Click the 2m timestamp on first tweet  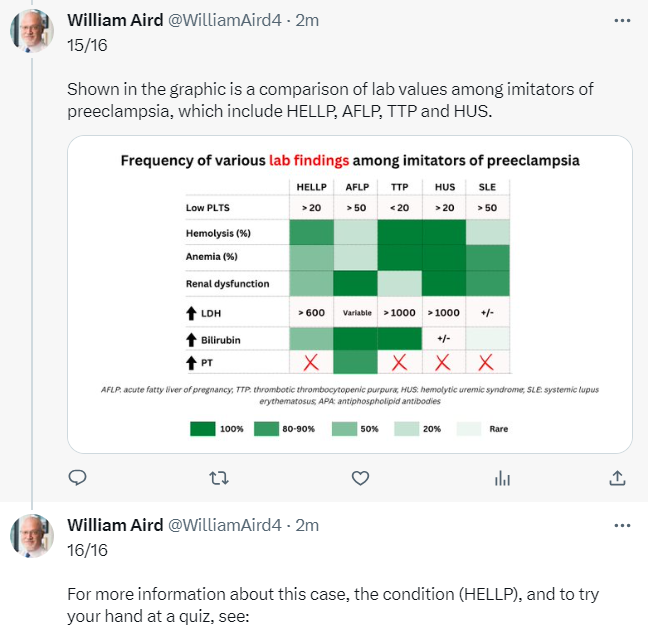coord(307,20)
